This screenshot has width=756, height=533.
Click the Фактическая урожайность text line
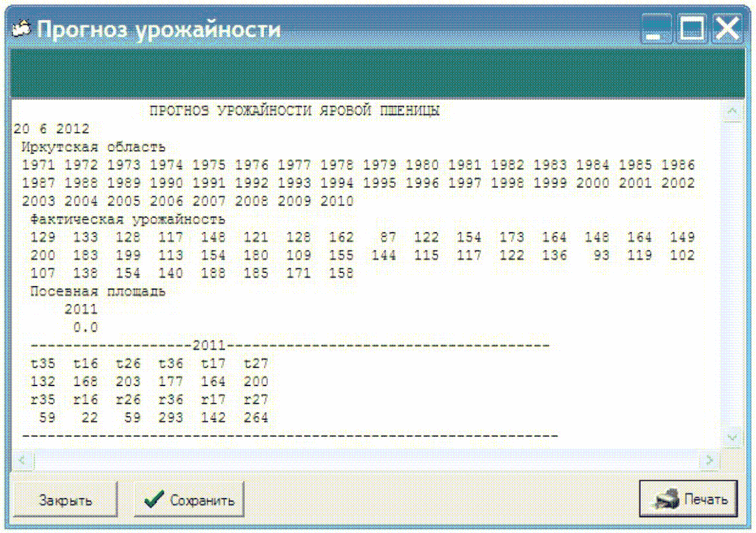tap(128, 220)
